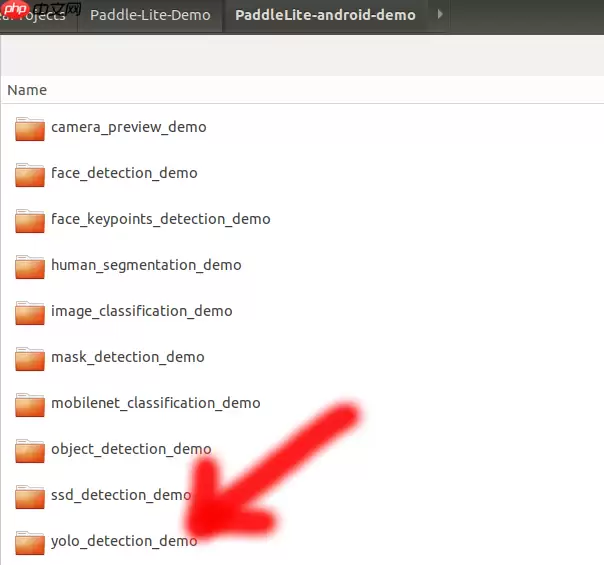
Task: Select the image_classification_demo name text
Action: click(141, 311)
